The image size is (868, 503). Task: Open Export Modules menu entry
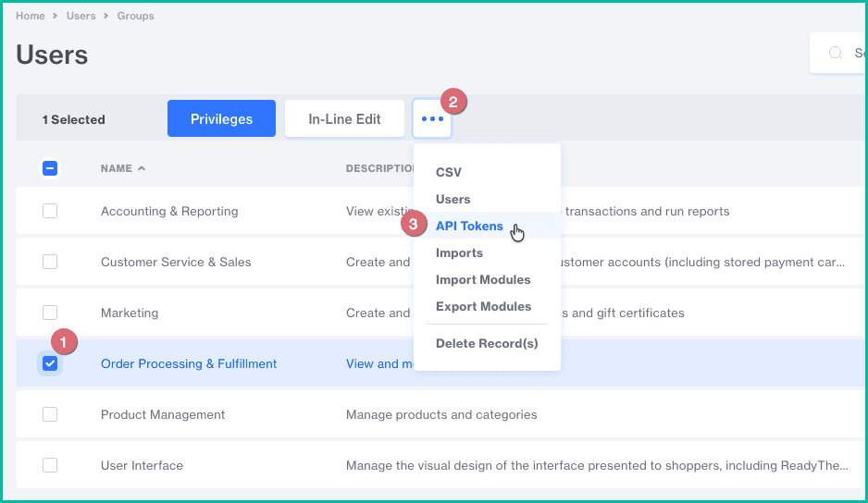(x=483, y=307)
